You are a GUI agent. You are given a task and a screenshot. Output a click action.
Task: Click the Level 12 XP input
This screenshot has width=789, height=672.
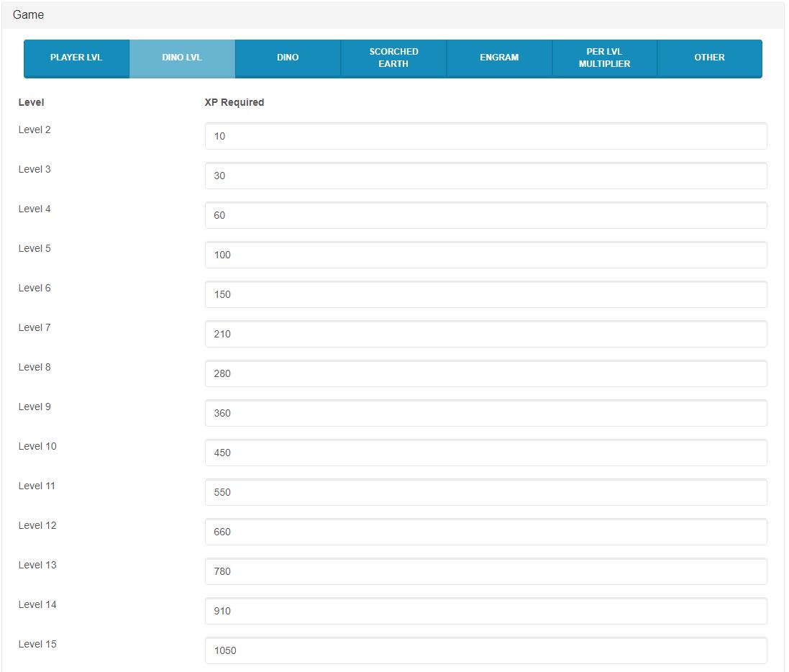[x=485, y=532]
